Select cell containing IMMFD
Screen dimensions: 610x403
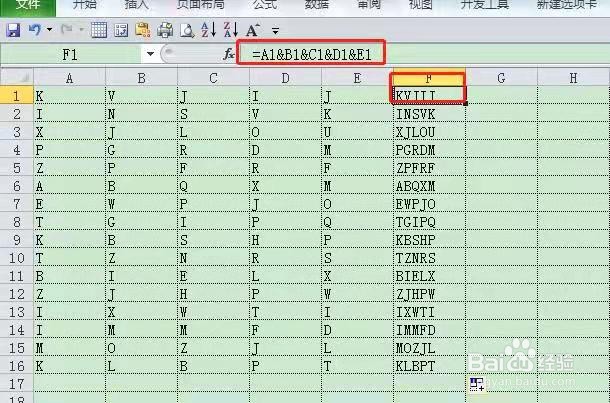click(429, 330)
